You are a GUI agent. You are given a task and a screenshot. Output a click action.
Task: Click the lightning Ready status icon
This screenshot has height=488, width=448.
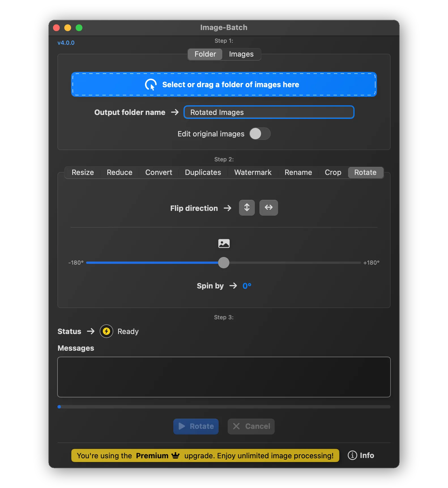[106, 331]
